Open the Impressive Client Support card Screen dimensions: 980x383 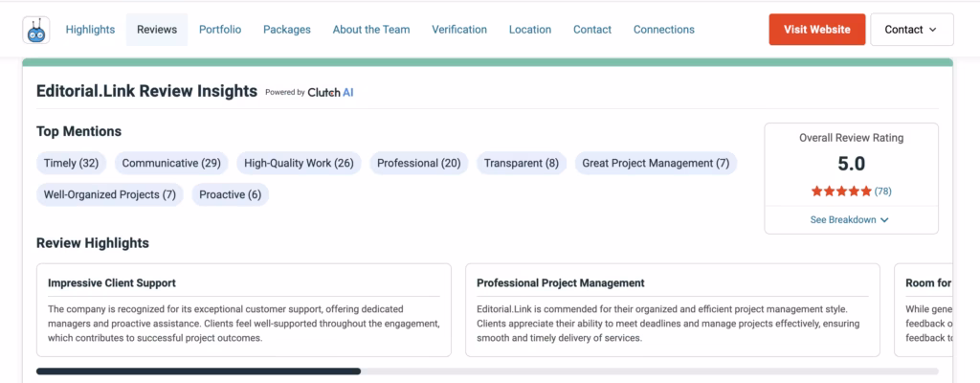click(244, 310)
